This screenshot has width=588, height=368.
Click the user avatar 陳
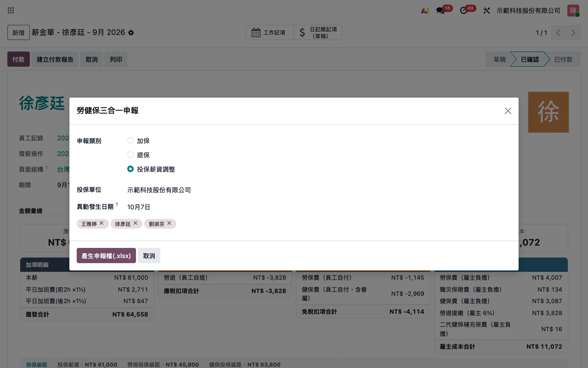[x=573, y=11]
